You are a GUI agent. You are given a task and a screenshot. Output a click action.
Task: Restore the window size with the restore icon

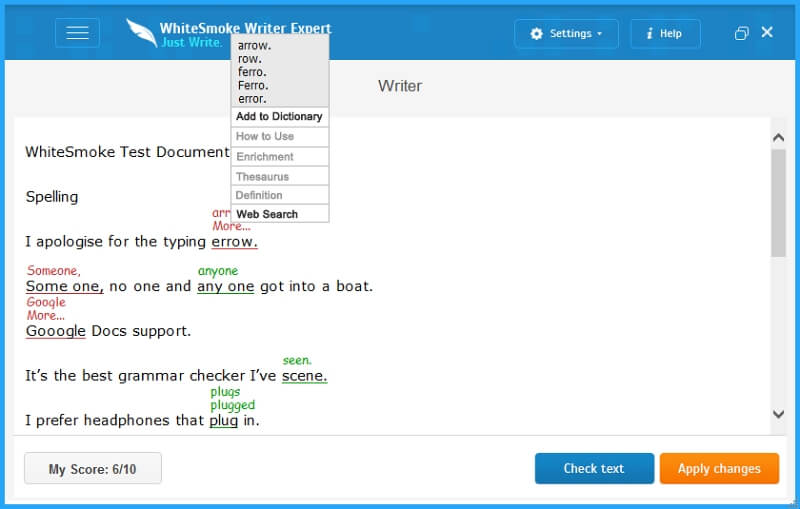point(741,33)
